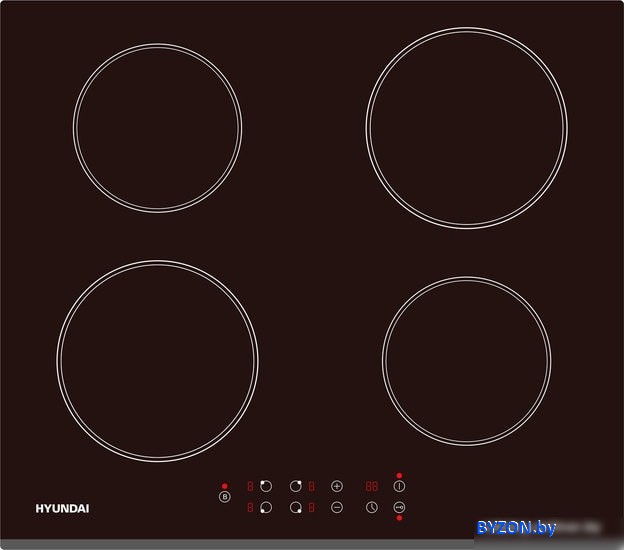Open the timer with the clock key
The width and height of the screenshot is (624, 550).
(x=372, y=507)
